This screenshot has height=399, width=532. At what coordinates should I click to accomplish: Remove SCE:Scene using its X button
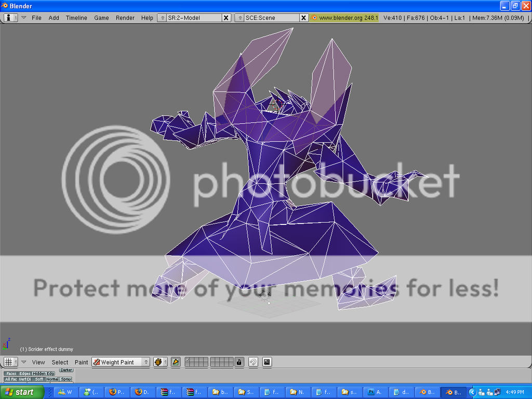304,18
